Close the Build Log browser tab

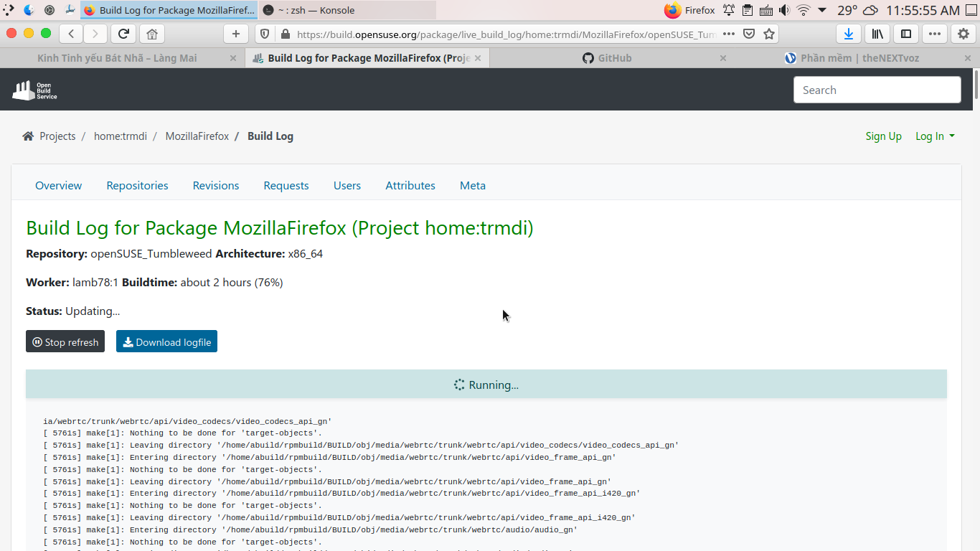pyautogui.click(x=479, y=58)
